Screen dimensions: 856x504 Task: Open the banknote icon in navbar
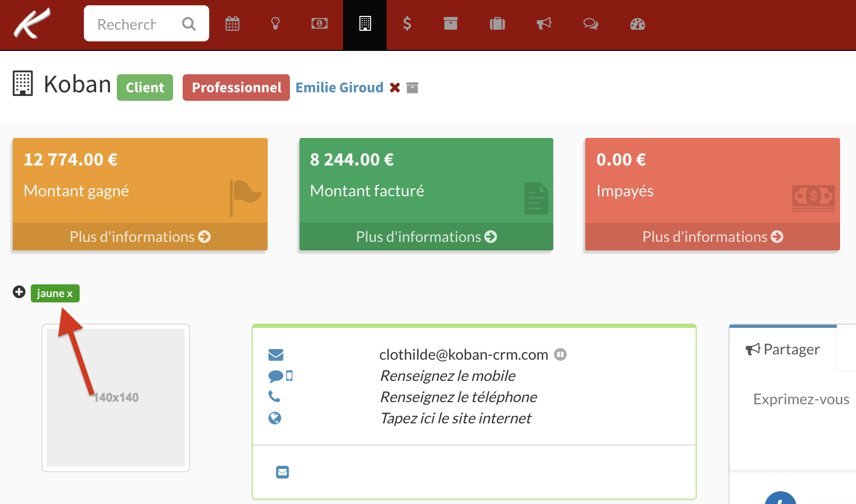[319, 24]
